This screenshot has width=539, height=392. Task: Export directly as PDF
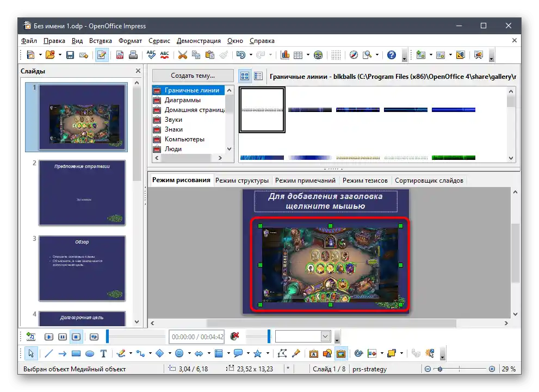tap(119, 55)
